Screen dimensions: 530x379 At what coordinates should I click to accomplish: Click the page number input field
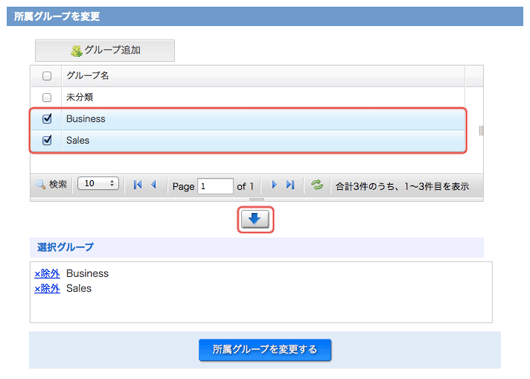[215, 186]
